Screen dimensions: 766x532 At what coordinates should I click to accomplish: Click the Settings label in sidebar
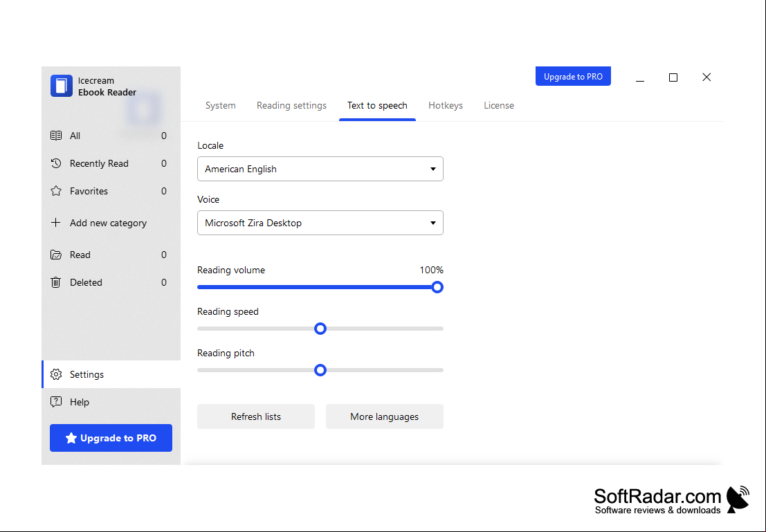86,375
